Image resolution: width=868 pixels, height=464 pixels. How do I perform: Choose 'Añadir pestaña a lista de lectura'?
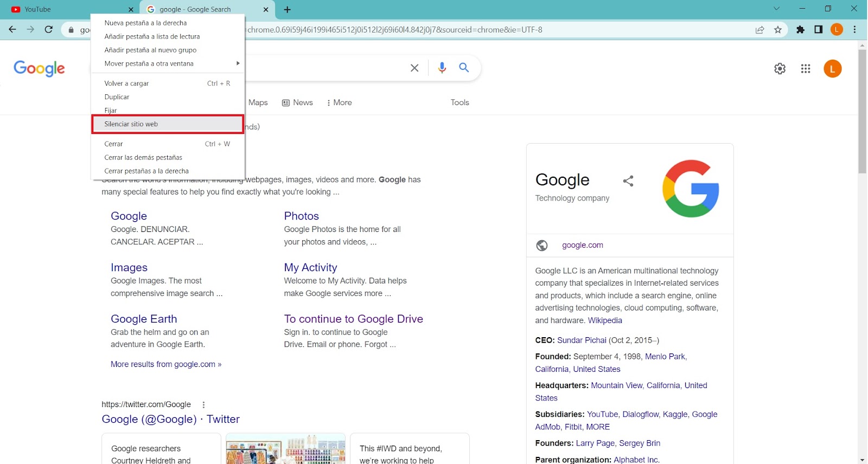(x=168, y=36)
